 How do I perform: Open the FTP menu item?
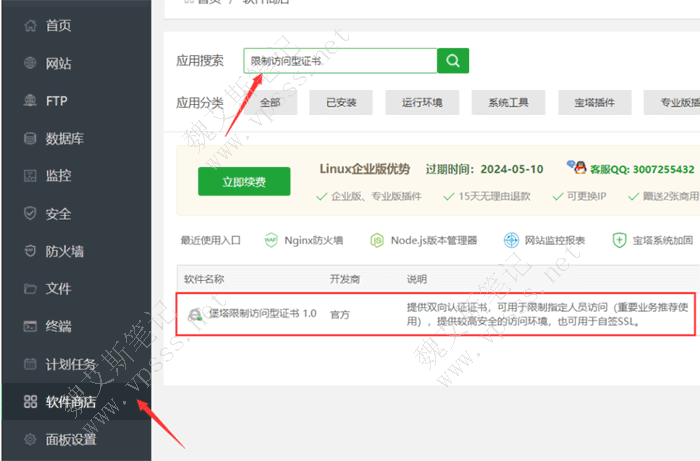[x=76, y=101]
